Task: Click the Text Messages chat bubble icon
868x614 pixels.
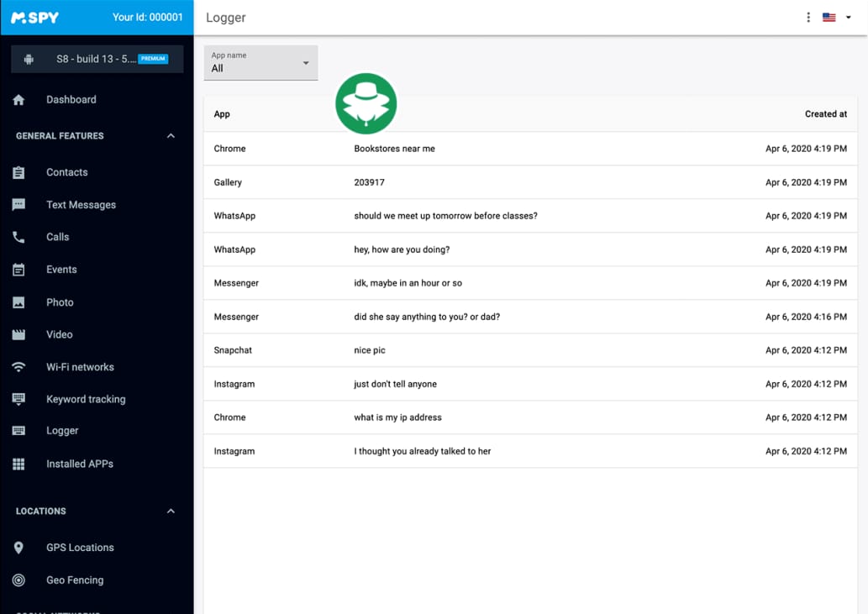Action: [x=18, y=205]
